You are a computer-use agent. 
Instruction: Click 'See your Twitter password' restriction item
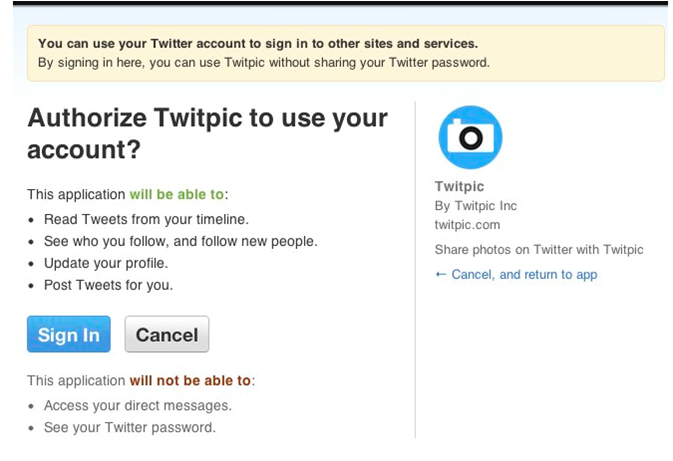(x=130, y=428)
